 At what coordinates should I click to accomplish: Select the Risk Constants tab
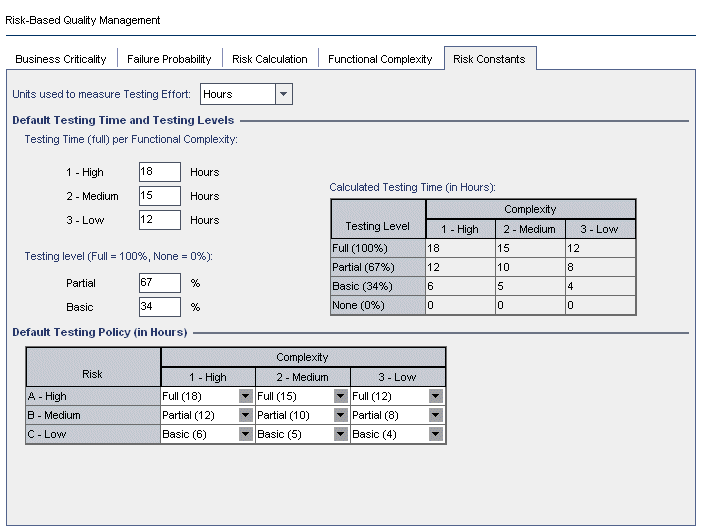(489, 59)
